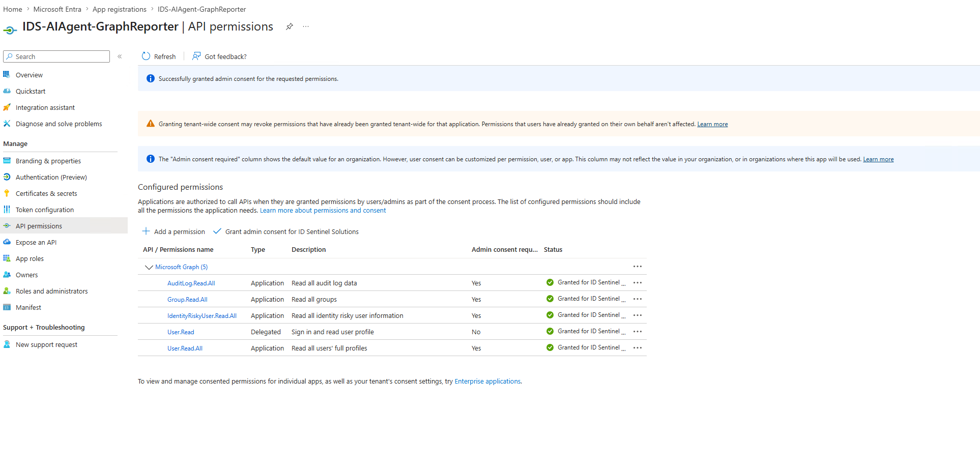Screen dimensions: 980x467
Task: Click the checkmark icon for Grant admin consent
Action: click(217, 231)
